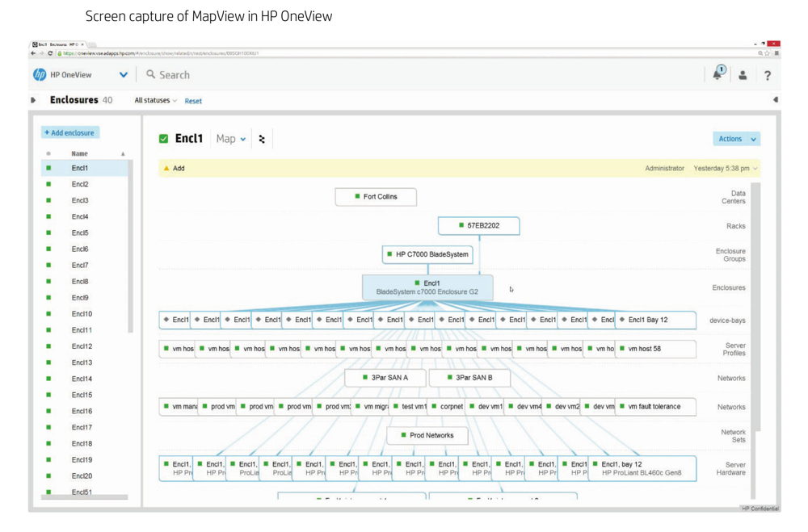Toggle status indicator for Encl5 in list
The width and height of the screenshot is (808, 532).
pyautogui.click(x=48, y=232)
